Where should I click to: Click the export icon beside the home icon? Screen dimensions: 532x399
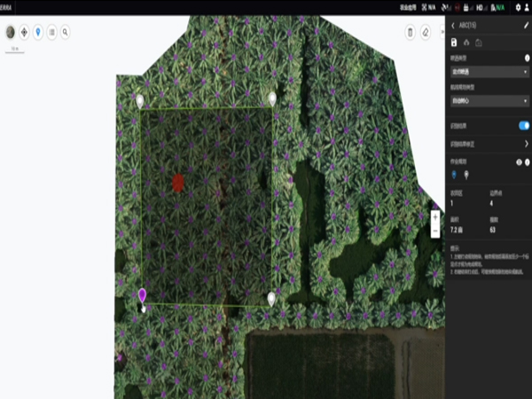click(x=479, y=43)
